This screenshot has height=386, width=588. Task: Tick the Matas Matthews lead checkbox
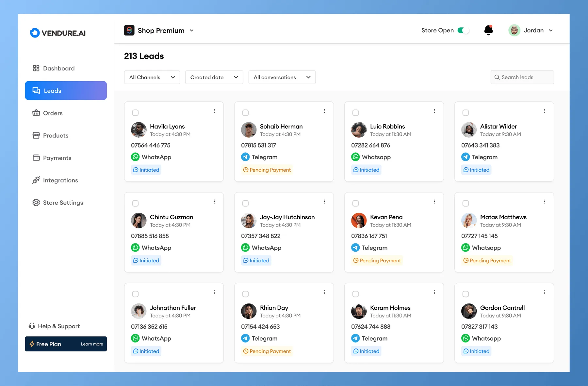[x=465, y=203]
